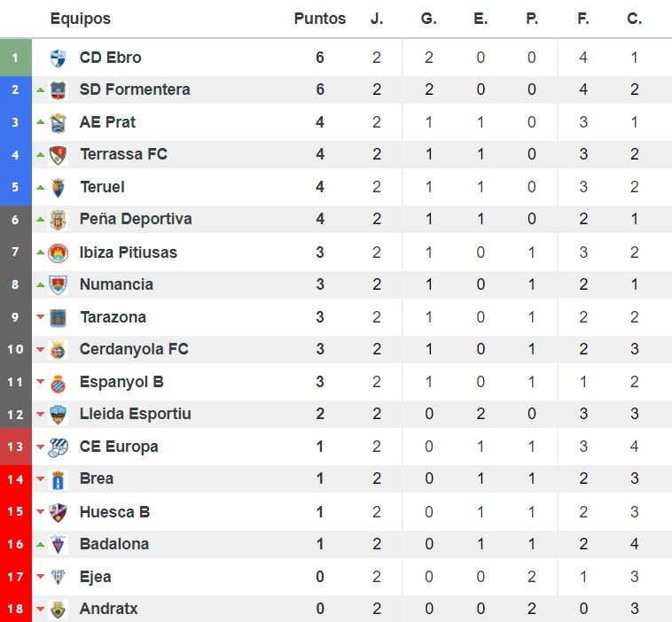Open the Lleida Esportiu team name
Viewport: 672px width, 622px height.
point(136,414)
